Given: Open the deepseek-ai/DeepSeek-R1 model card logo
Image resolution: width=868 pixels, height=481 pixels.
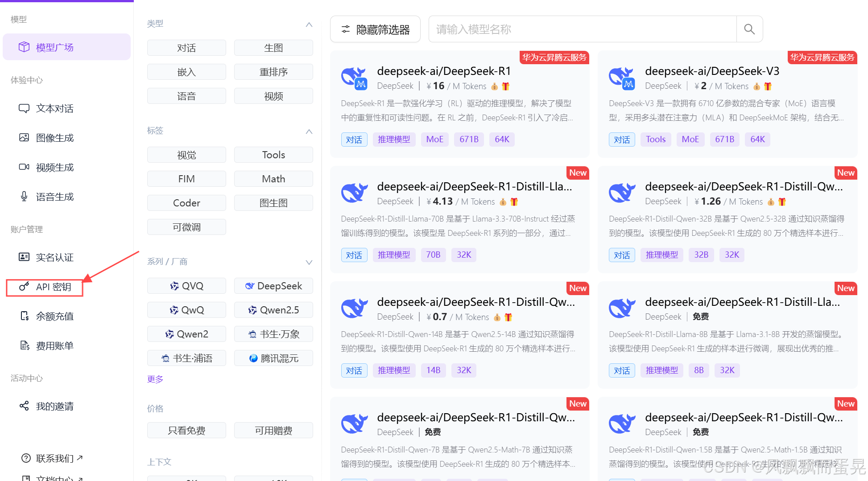Looking at the screenshot, I should tap(354, 78).
